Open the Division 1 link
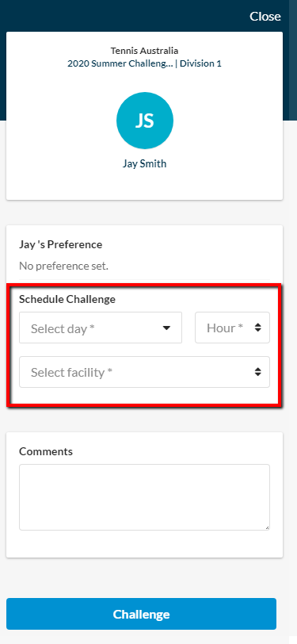This screenshot has height=644, width=297. (x=201, y=63)
